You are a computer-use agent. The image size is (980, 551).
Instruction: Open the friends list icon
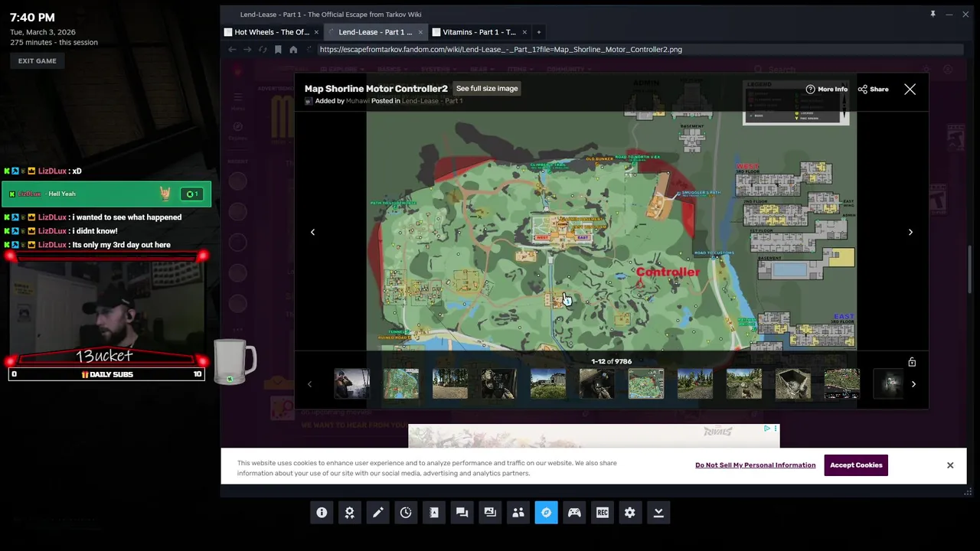click(518, 513)
